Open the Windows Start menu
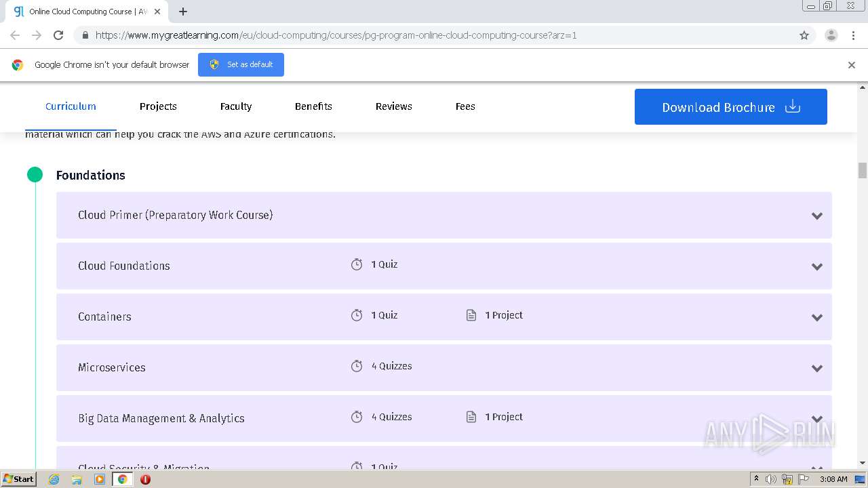The width and height of the screenshot is (868, 488). (18, 479)
